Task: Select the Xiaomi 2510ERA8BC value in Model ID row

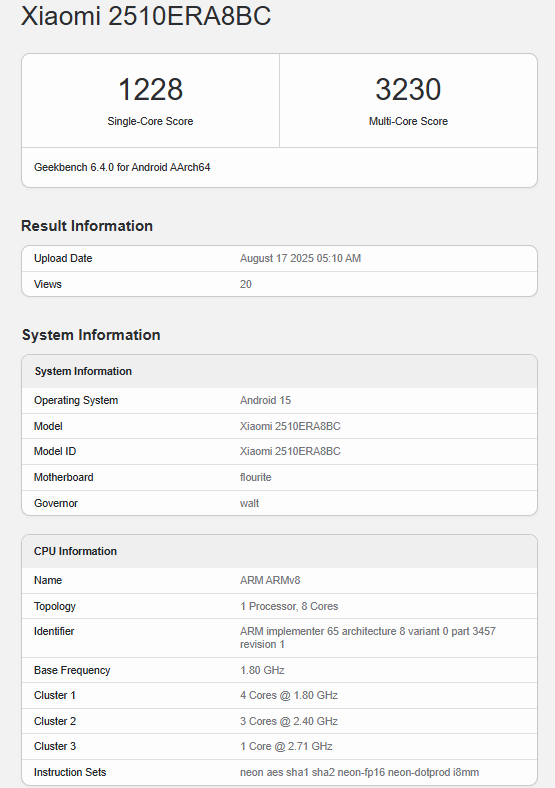Action: 290,451
